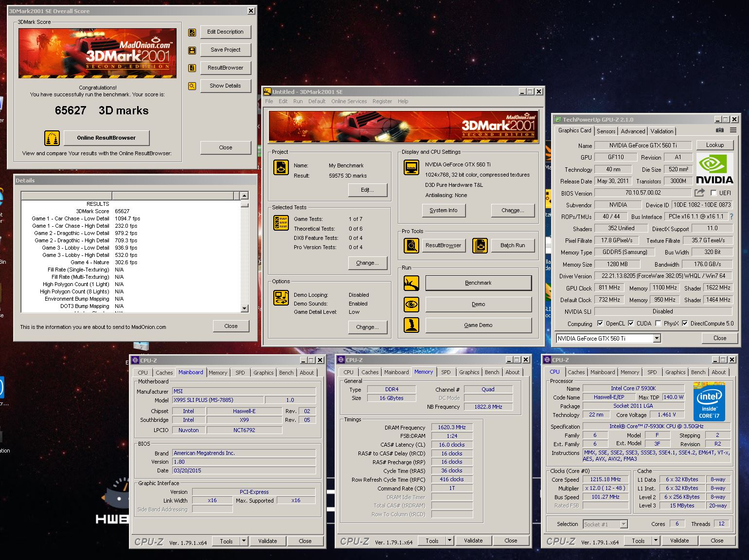Click the ResultBrowser document icon
Screen dimensions: 749x560
pos(192,68)
